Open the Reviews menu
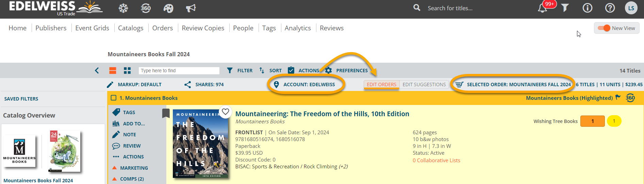Viewport: 644px width, 184px height. (332, 28)
